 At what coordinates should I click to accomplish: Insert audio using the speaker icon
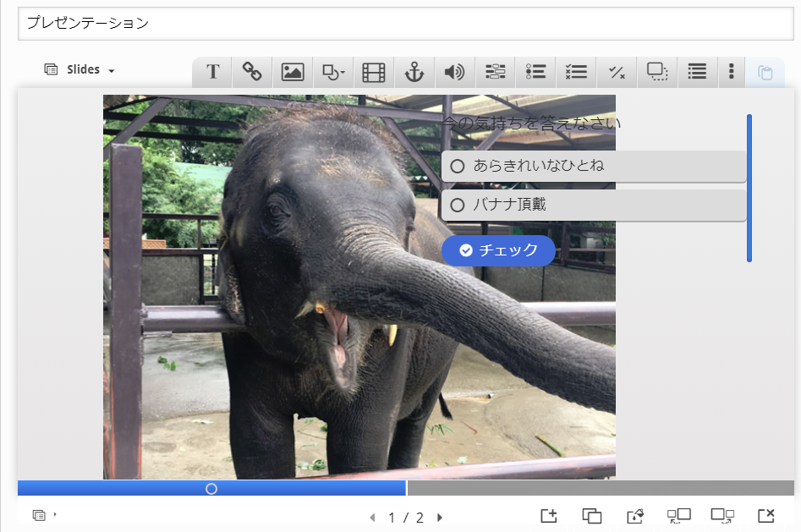click(x=454, y=72)
